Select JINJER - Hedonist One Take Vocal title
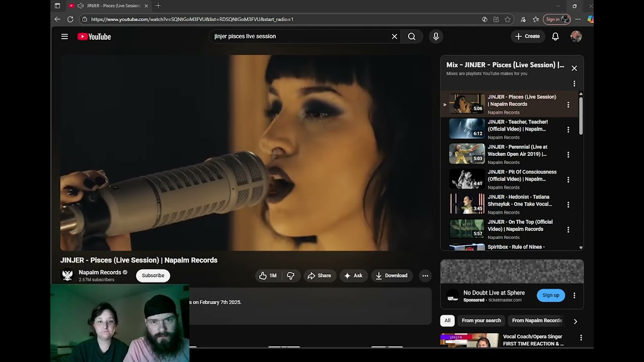 520,201
